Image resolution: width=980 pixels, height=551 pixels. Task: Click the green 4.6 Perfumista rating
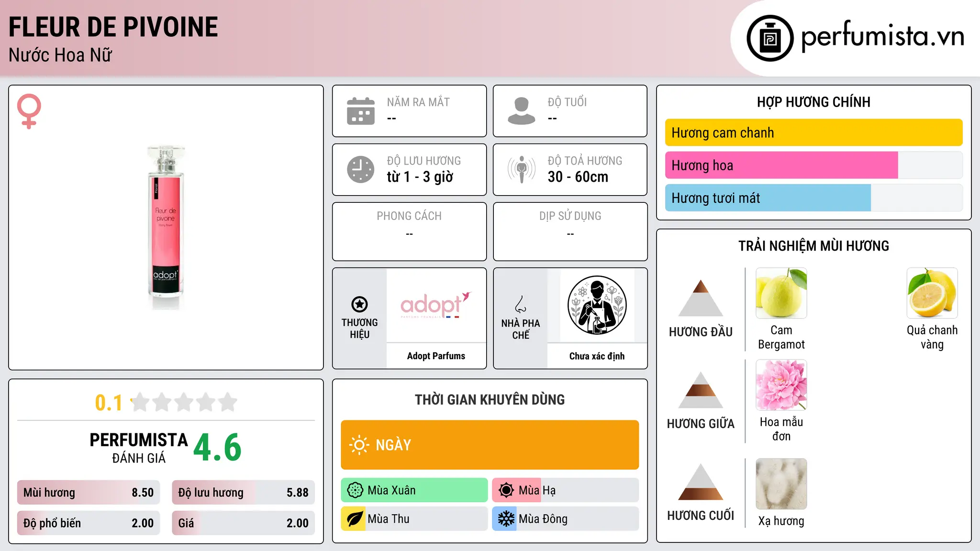click(x=217, y=447)
